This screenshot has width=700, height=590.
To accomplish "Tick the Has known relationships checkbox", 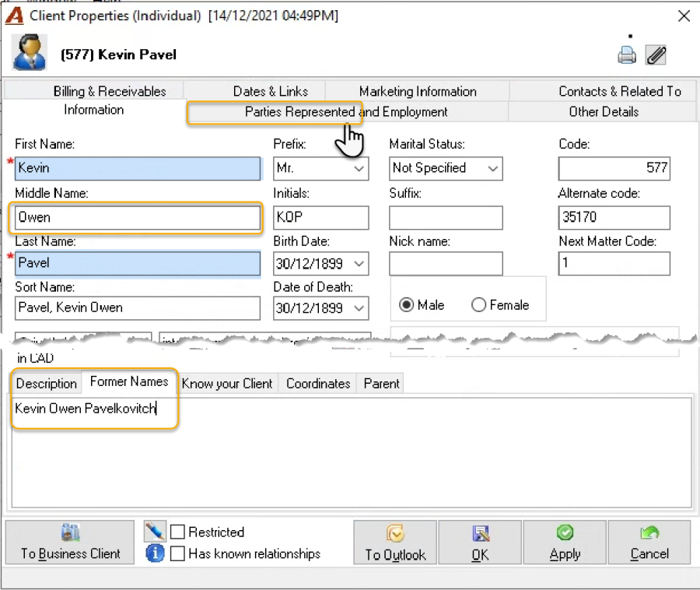I will 177,553.
